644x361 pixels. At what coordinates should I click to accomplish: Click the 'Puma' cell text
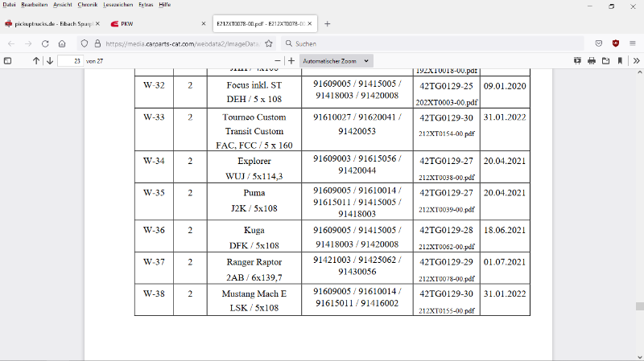coord(254,193)
